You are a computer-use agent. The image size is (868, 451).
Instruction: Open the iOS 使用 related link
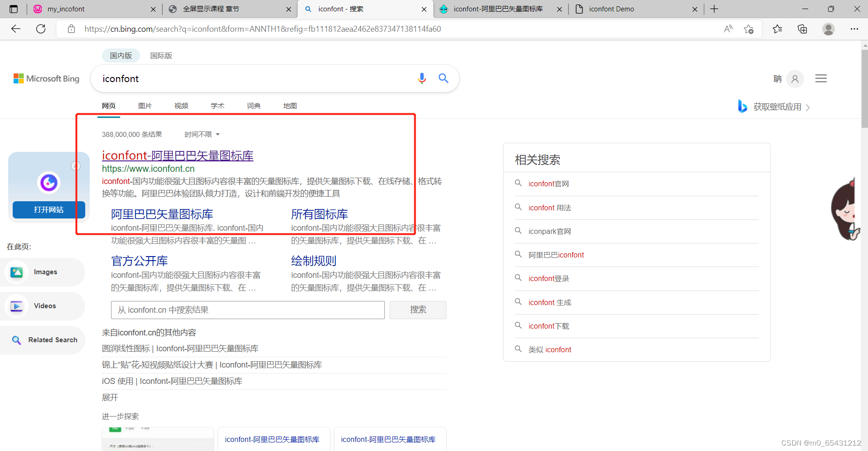tap(172, 381)
